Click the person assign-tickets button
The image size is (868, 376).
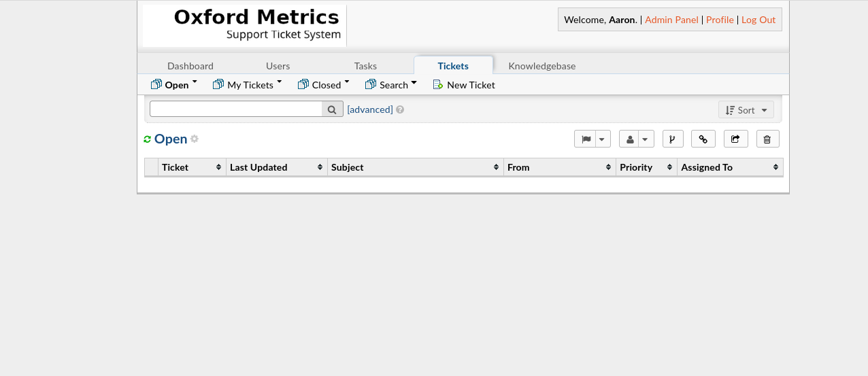(x=630, y=139)
